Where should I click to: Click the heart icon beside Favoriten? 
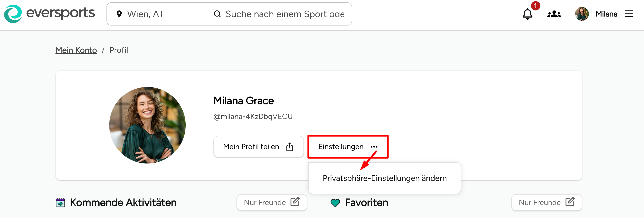point(335,202)
